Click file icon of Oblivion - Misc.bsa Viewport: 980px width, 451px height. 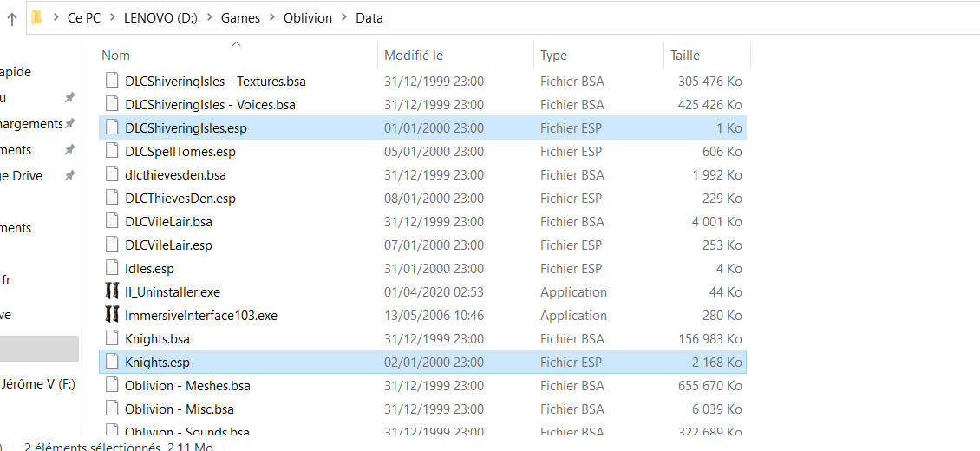[x=112, y=409]
